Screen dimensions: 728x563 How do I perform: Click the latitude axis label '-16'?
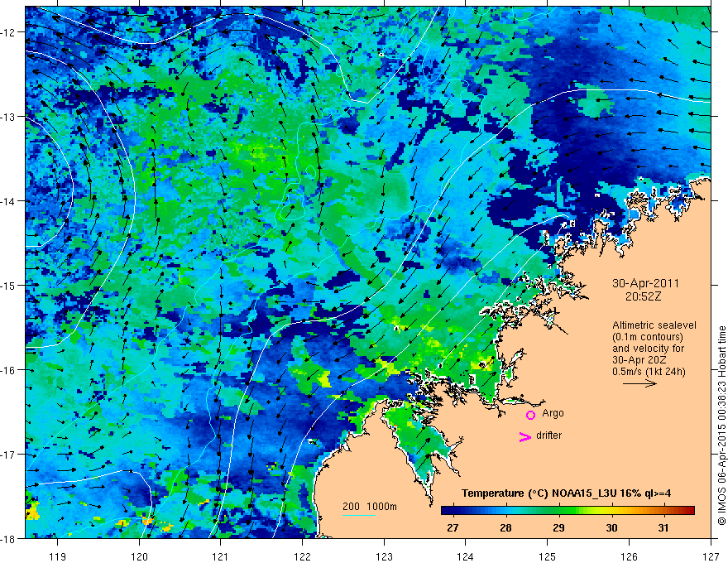point(8,370)
